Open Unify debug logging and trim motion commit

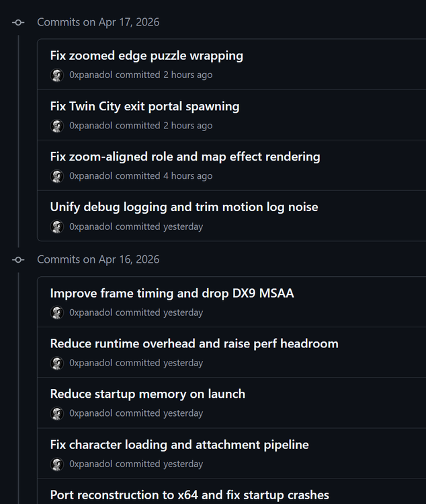tap(184, 207)
